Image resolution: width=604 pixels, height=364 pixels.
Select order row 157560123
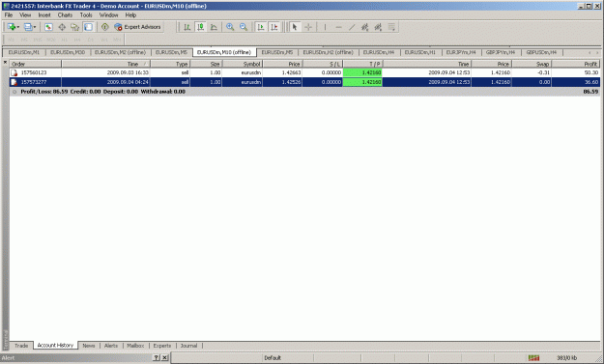click(x=304, y=72)
